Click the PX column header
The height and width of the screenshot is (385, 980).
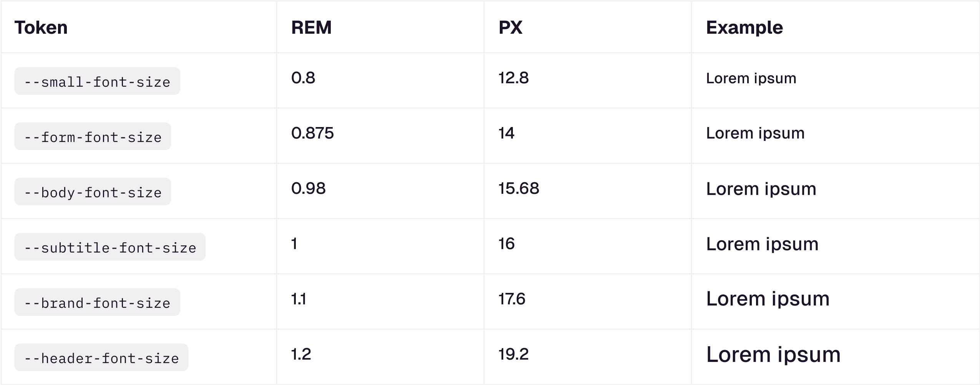(510, 28)
